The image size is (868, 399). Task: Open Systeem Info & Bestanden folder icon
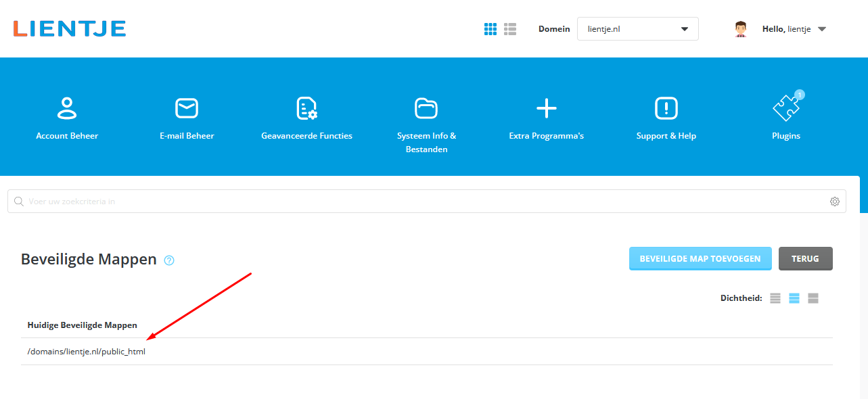(x=426, y=108)
